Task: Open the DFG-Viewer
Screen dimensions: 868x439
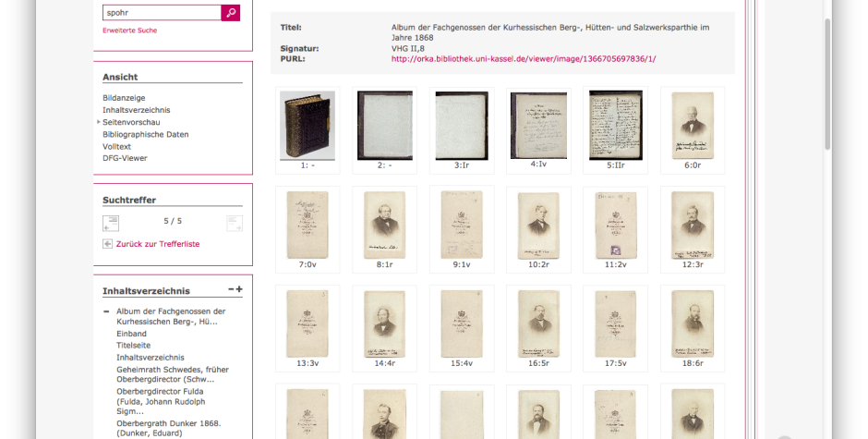Action: coord(125,158)
